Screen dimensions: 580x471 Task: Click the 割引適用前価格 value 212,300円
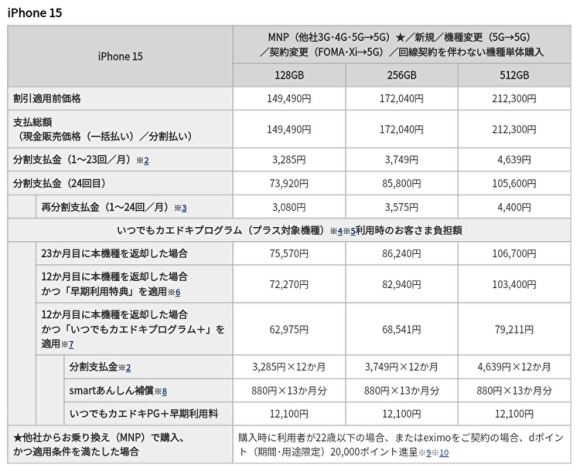click(514, 99)
